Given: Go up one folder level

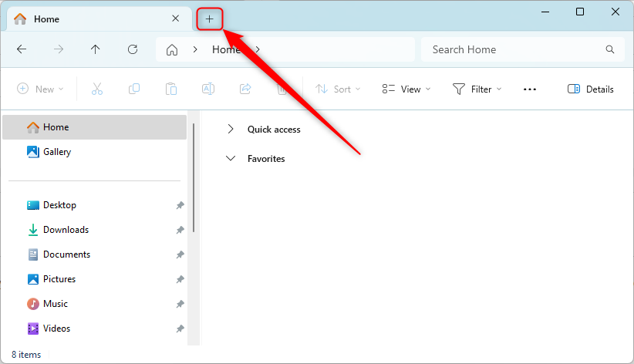Looking at the screenshot, I should click(96, 49).
